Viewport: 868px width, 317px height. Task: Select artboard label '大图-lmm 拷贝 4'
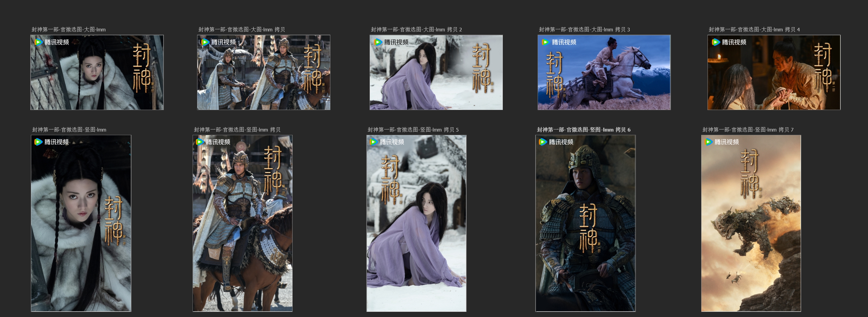754,30
